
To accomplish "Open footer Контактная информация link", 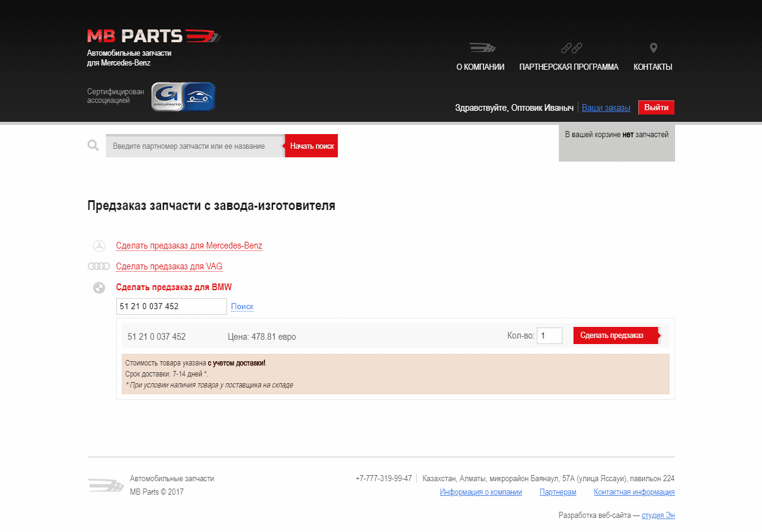I will 634,492.
